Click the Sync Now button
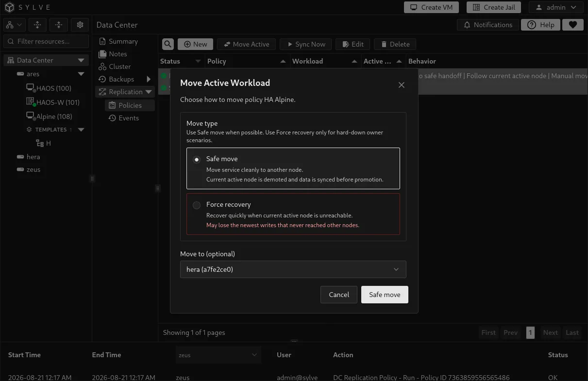Viewport: 588px width, 381px height. coord(305,44)
